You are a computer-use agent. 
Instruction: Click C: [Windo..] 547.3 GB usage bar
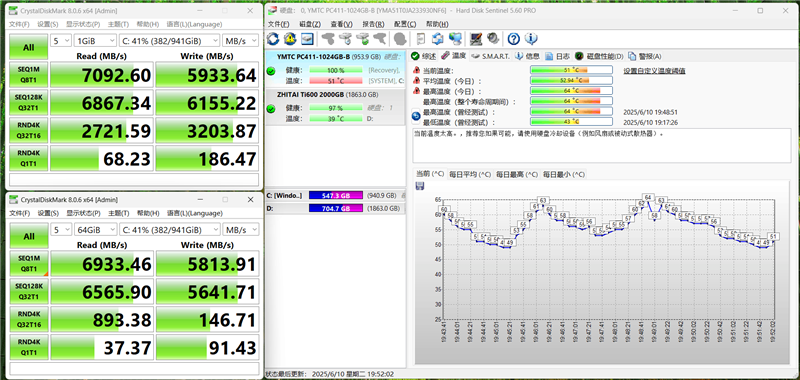click(x=336, y=195)
